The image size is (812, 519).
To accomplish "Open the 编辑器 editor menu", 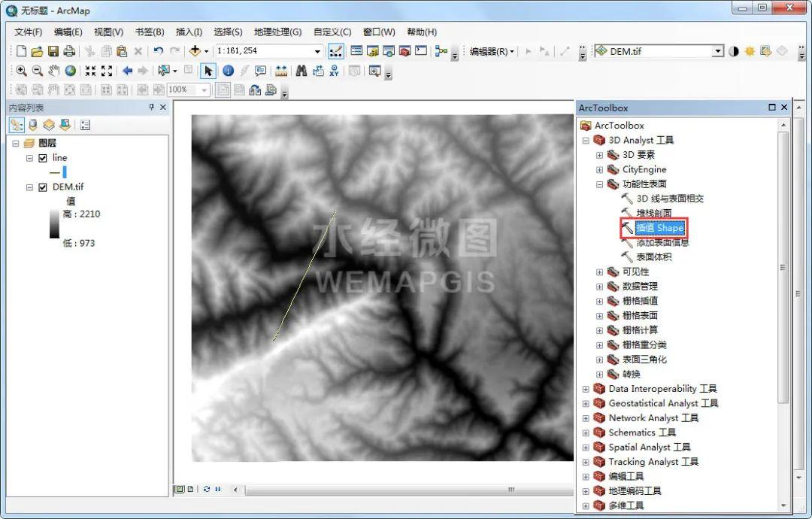I will (490, 51).
